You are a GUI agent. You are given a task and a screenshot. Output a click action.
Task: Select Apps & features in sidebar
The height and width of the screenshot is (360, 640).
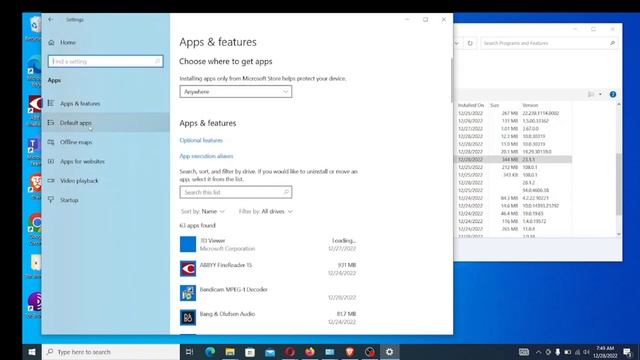coord(106,104)
